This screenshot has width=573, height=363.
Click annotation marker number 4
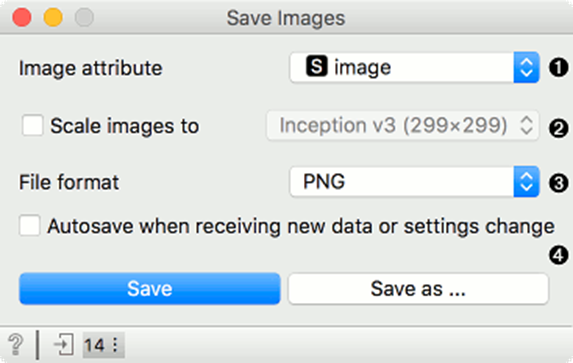click(558, 255)
